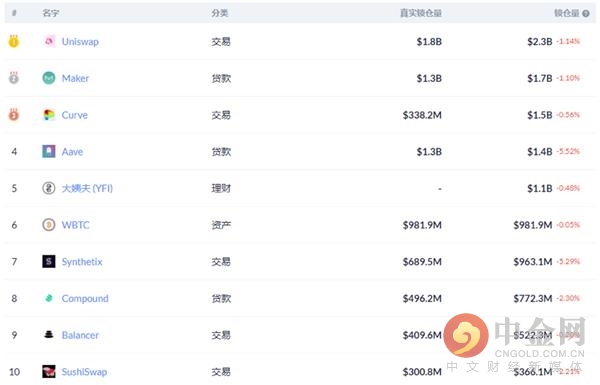
Task: Click the Curve rainbow logo icon
Action: coord(49,115)
